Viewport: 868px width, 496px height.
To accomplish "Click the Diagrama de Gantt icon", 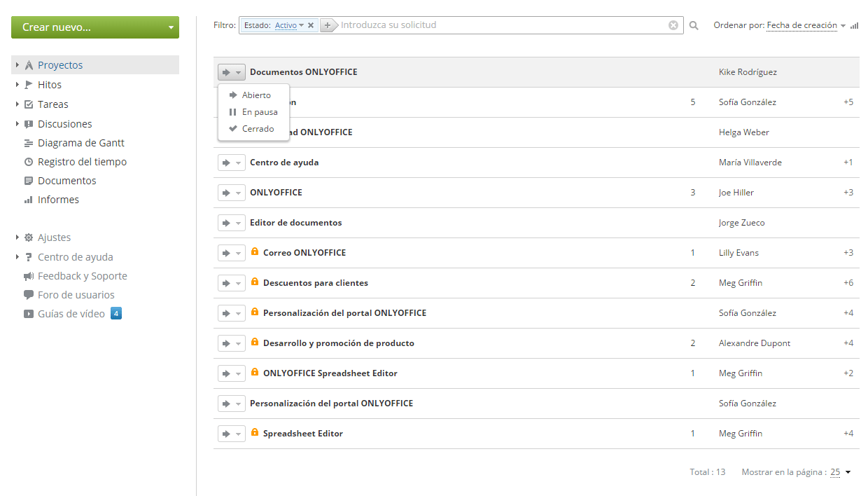I will 29,143.
